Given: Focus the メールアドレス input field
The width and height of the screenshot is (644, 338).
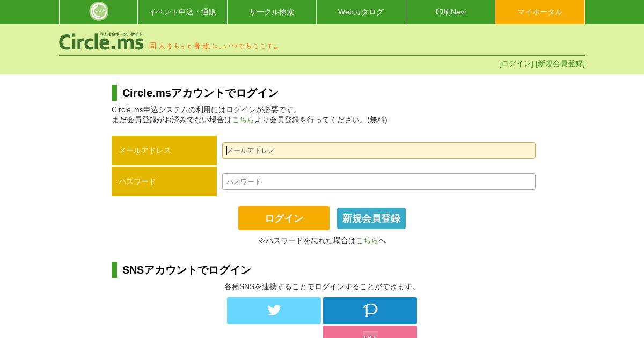Looking at the screenshot, I should 379,150.
